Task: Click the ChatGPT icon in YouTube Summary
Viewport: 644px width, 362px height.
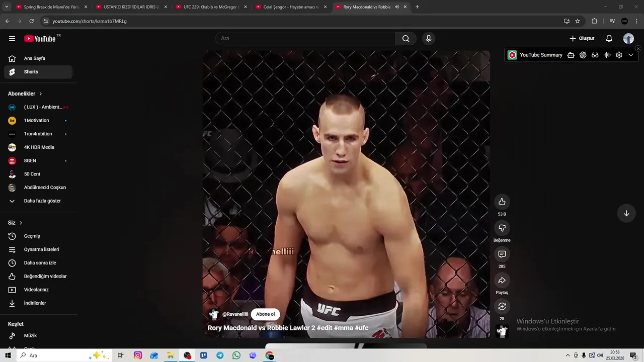Action: point(583,55)
